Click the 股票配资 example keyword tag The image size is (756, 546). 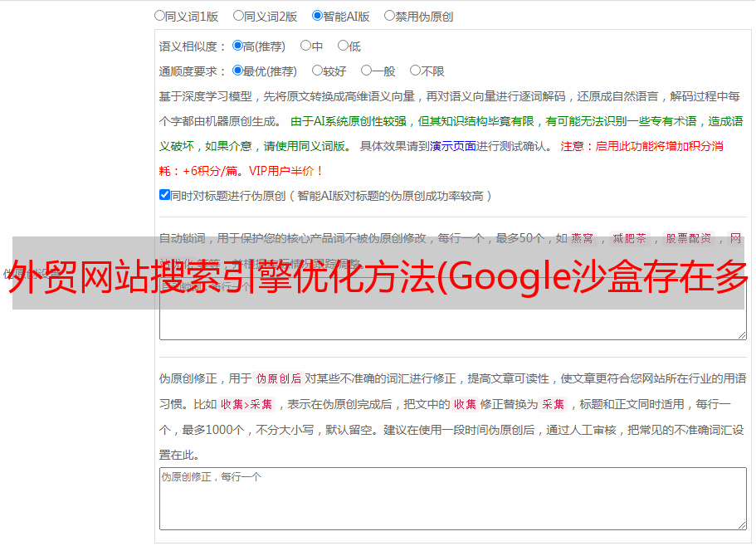tap(689, 238)
